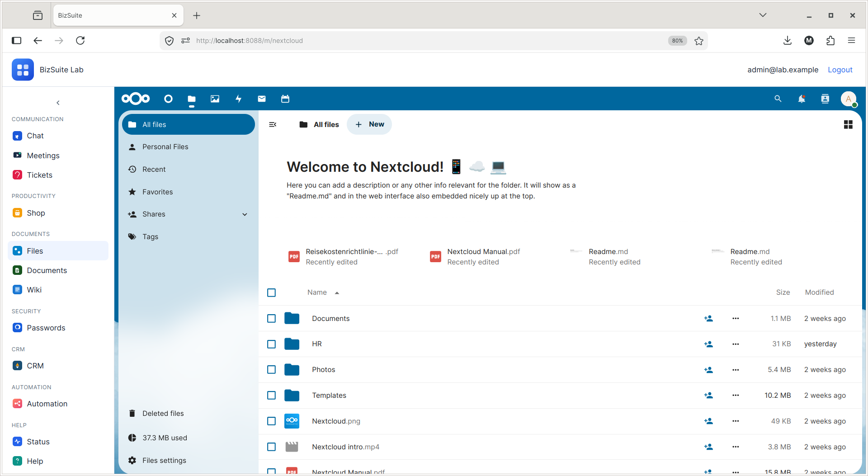Open the Contacts menu icon
This screenshot has height=476, width=868.
[x=825, y=99]
